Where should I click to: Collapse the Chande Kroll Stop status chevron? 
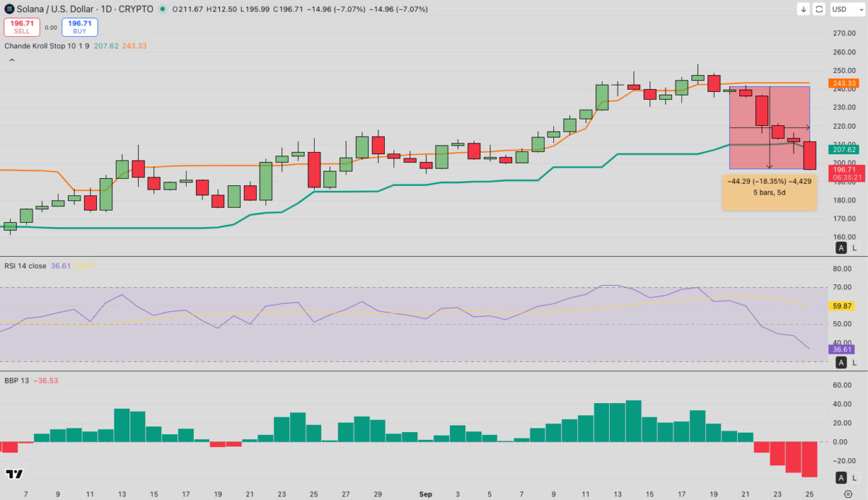click(11, 60)
